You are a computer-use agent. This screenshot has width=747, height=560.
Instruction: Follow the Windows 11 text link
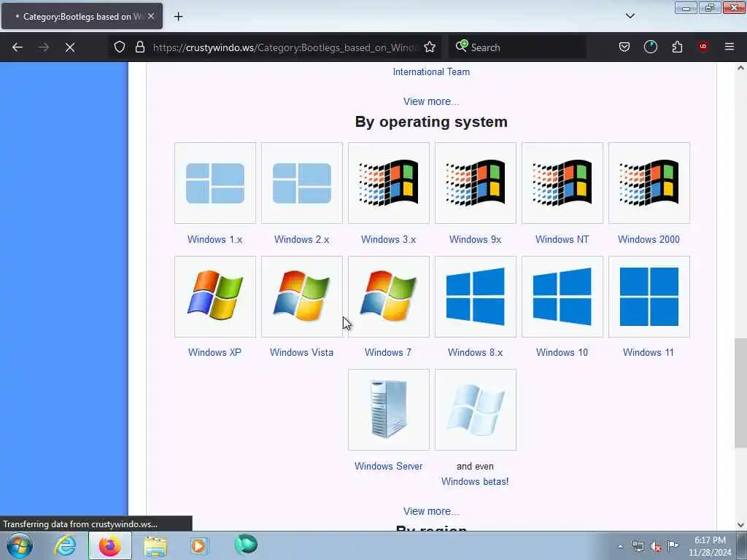click(x=649, y=352)
